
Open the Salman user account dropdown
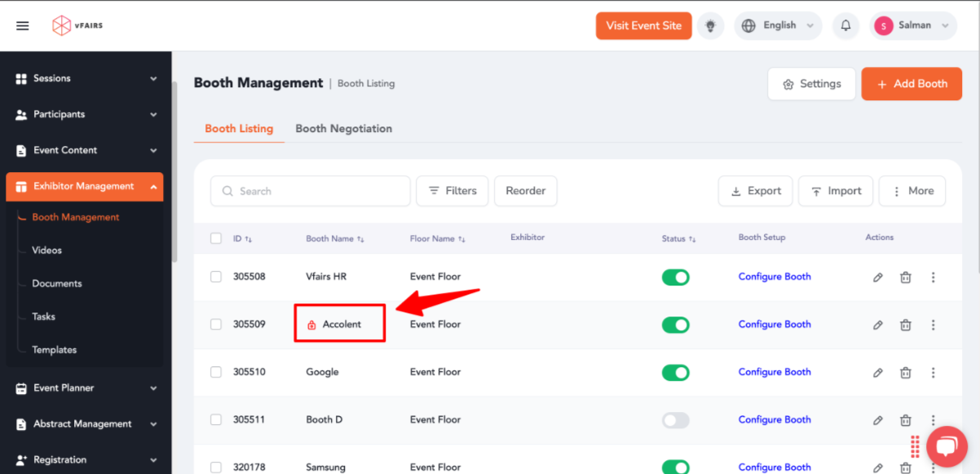click(913, 25)
